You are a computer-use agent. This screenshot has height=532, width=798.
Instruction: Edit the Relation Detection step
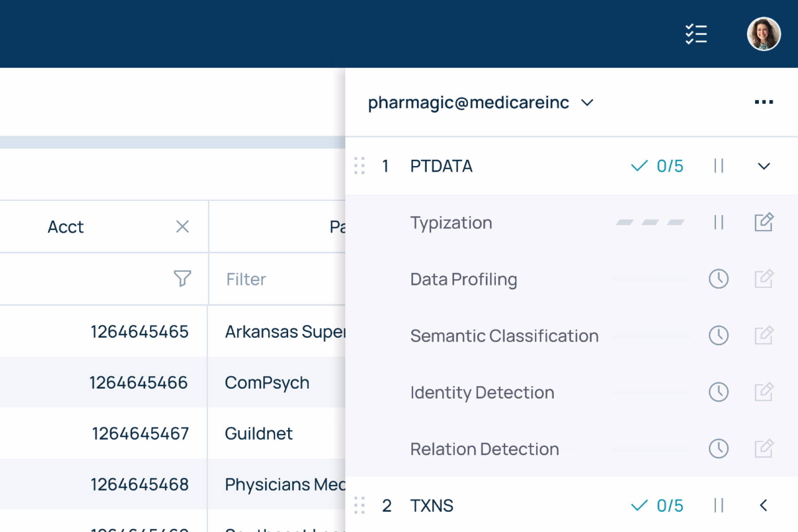click(764, 449)
